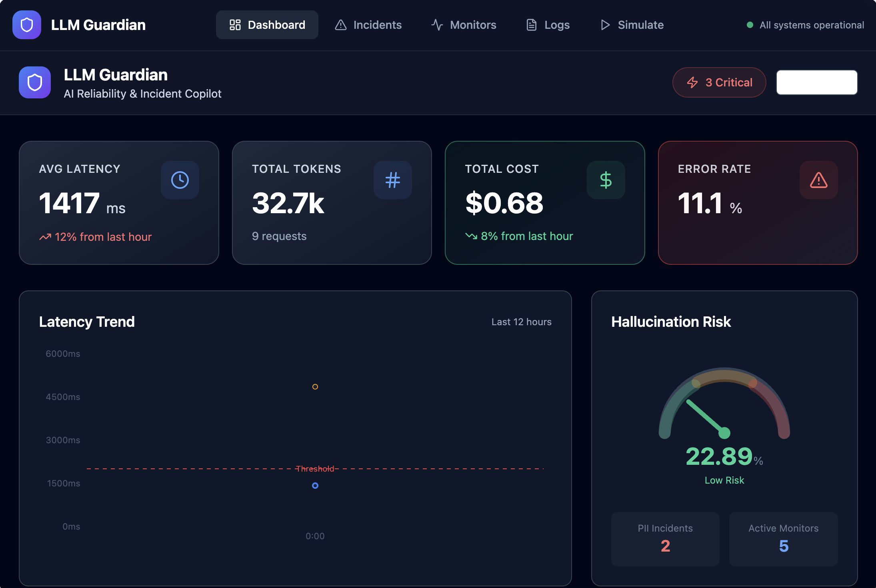Click the blue data point on latency chart
Image resolution: width=876 pixels, height=588 pixels.
click(315, 486)
